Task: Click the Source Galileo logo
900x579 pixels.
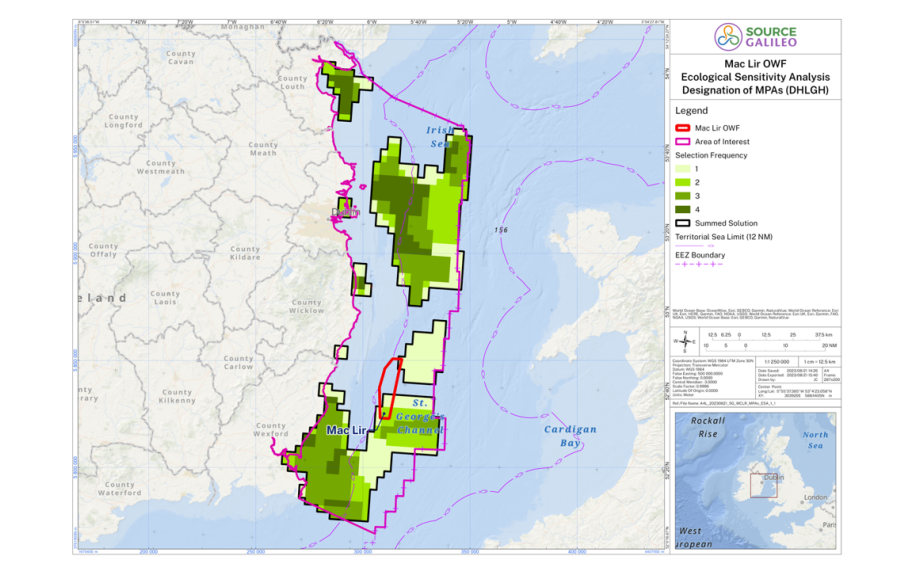Action: tap(755, 37)
